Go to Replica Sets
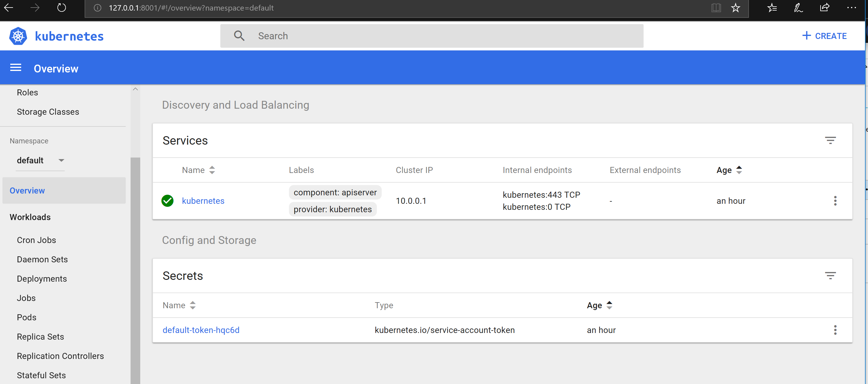Screen dimensions: 868x384 click(40, 337)
